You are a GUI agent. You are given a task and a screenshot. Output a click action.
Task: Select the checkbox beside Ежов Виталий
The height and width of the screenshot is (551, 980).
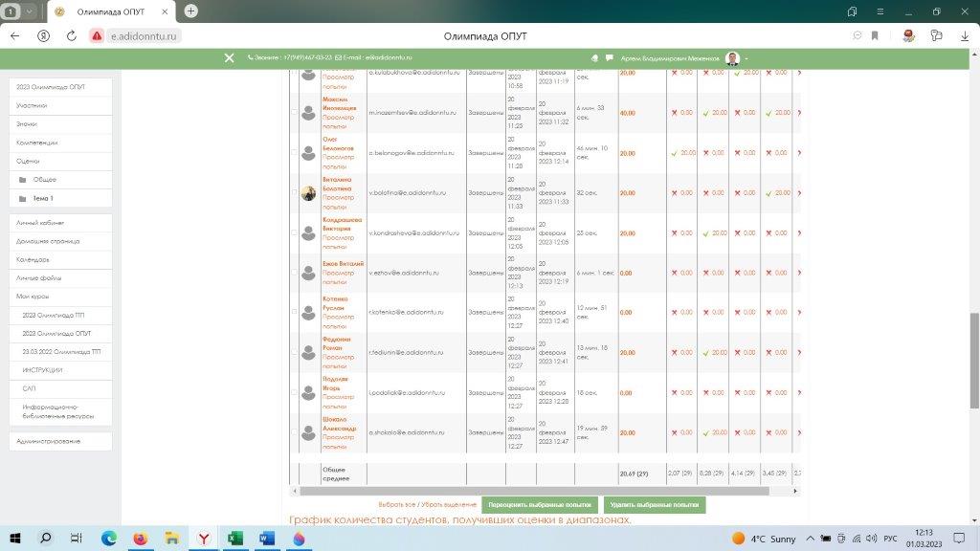tap(294, 273)
